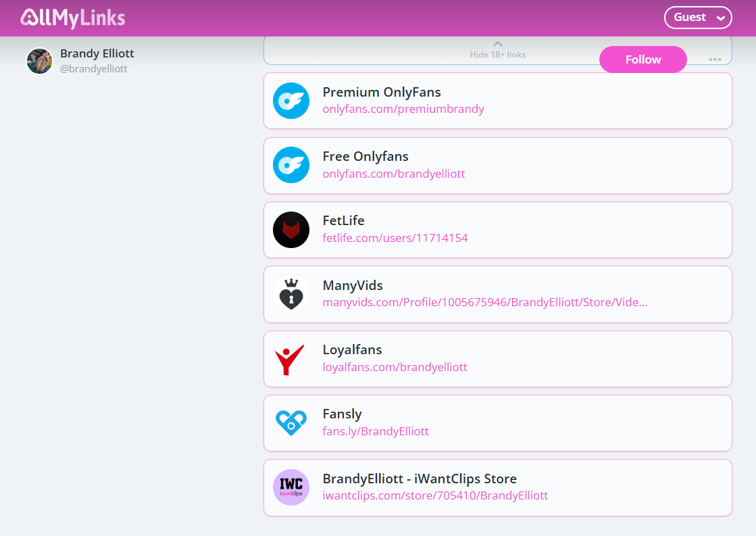Open the FetLife link title
The width and height of the screenshot is (756, 536).
pyautogui.click(x=343, y=220)
